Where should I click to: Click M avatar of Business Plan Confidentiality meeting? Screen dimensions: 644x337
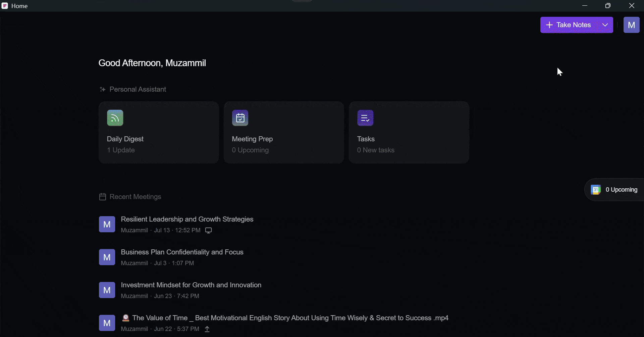click(x=107, y=257)
